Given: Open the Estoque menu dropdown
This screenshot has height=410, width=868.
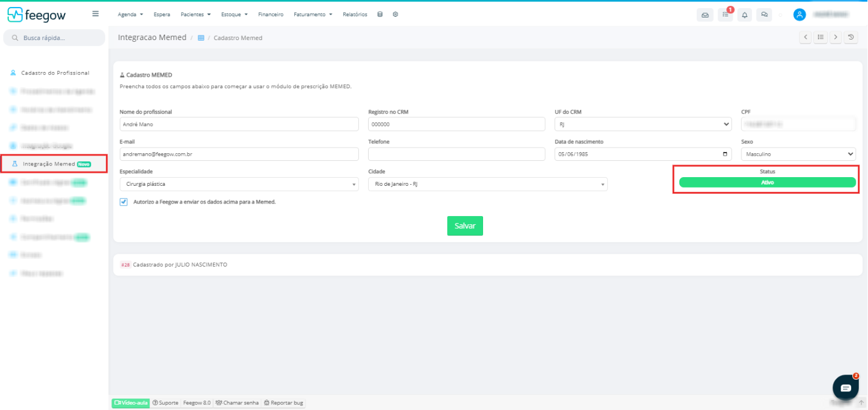Looking at the screenshot, I should (235, 15).
